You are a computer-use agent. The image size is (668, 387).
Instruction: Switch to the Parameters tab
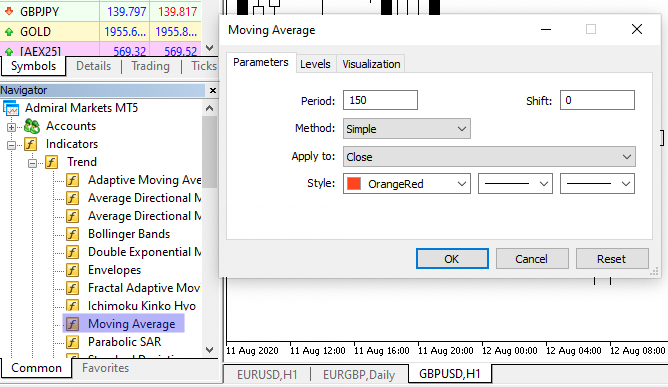point(261,62)
